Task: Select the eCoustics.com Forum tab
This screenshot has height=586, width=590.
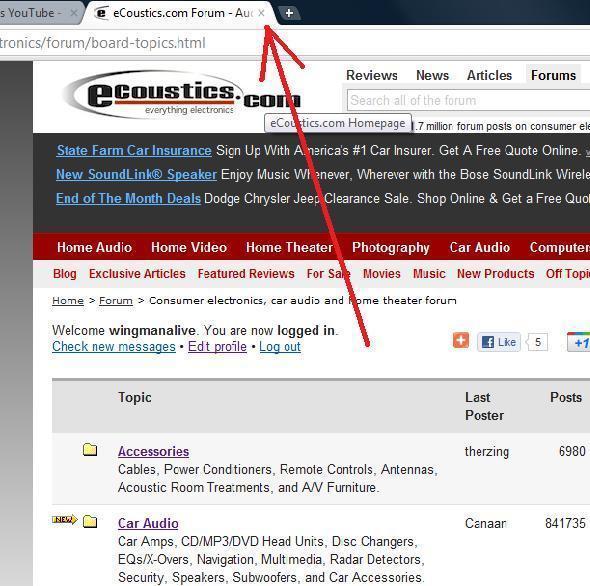Action: [x=181, y=13]
